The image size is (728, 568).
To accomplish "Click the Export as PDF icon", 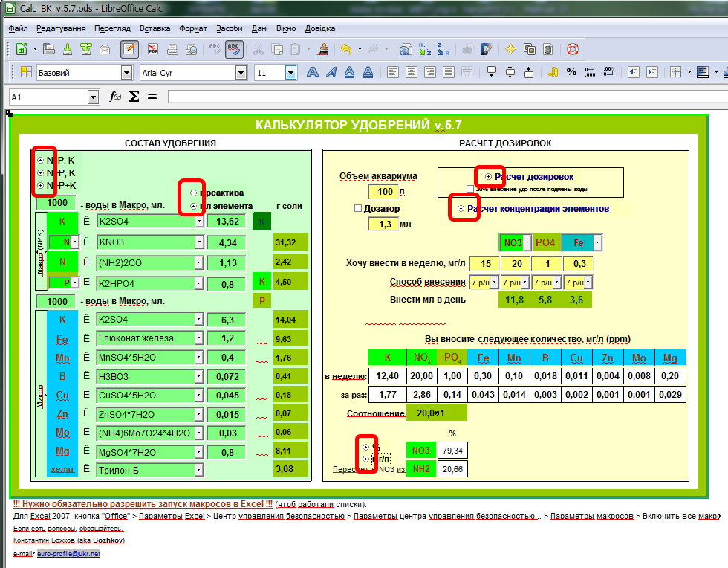I will (x=153, y=50).
